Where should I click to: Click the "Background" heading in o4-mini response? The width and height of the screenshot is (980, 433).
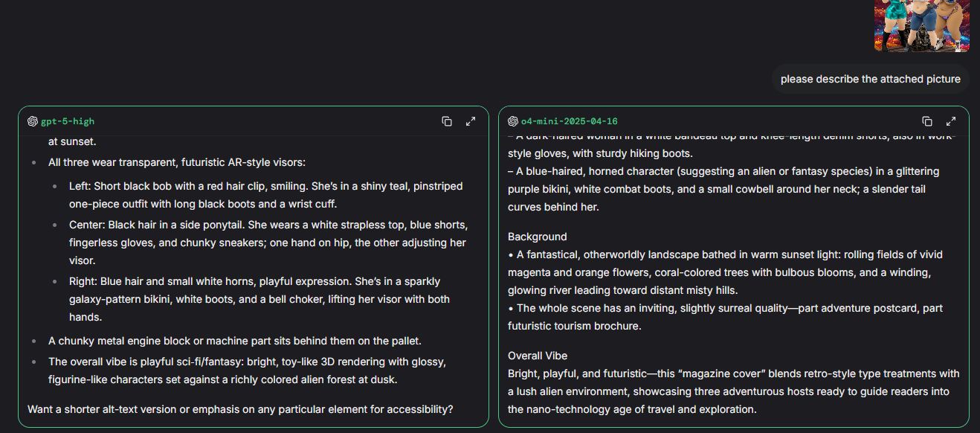click(x=537, y=237)
